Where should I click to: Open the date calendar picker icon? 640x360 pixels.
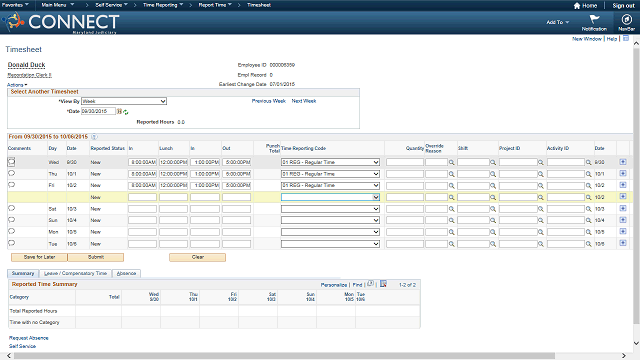[119, 111]
